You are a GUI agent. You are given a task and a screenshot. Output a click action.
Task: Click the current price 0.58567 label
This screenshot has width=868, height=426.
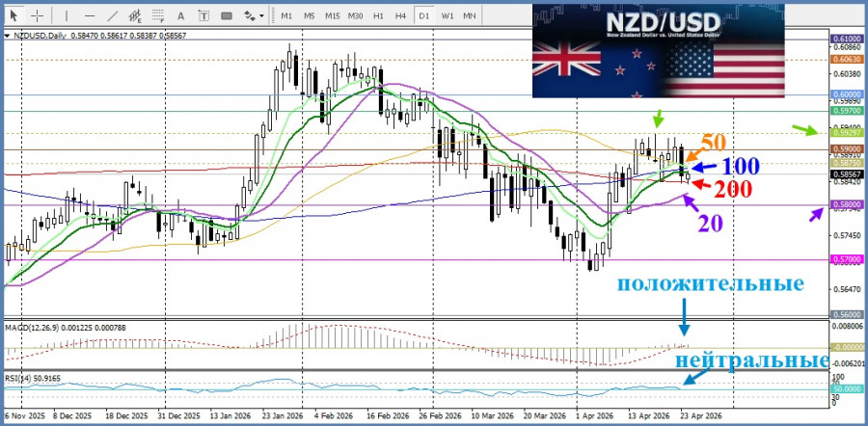click(x=847, y=173)
